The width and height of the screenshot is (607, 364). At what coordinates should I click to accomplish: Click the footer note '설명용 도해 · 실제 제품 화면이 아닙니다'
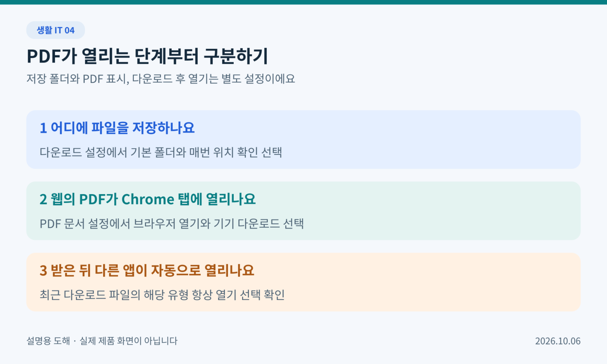[x=102, y=341]
